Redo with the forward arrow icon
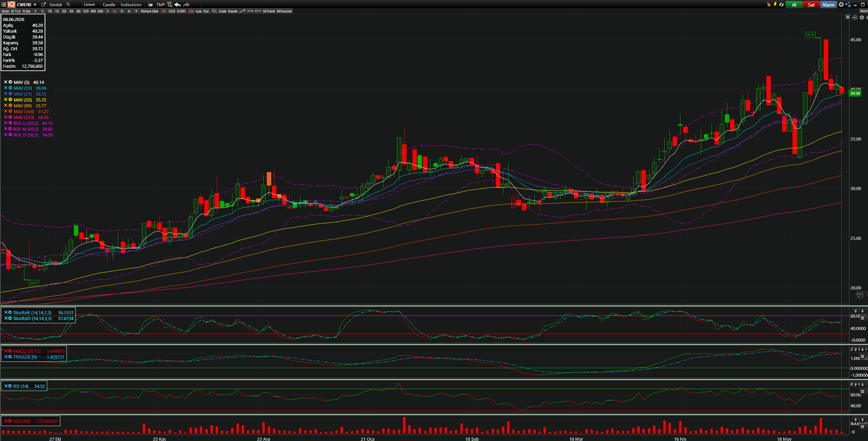This screenshot has width=868, height=441. pyautogui.click(x=186, y=4)
